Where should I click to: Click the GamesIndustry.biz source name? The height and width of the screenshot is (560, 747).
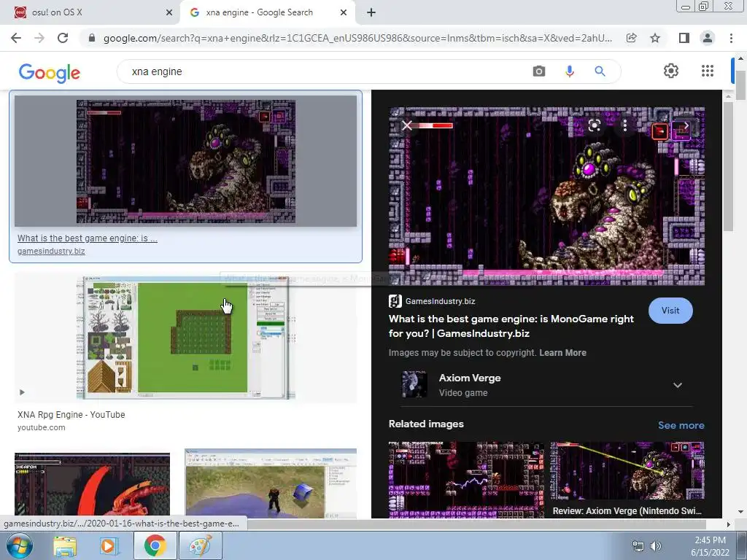pos(440,301)
